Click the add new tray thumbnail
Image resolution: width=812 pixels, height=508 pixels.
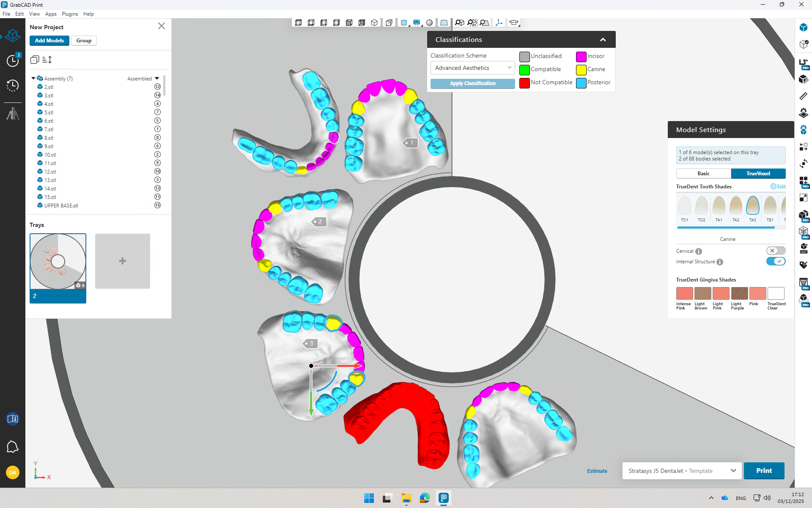[x=122, y=261]
